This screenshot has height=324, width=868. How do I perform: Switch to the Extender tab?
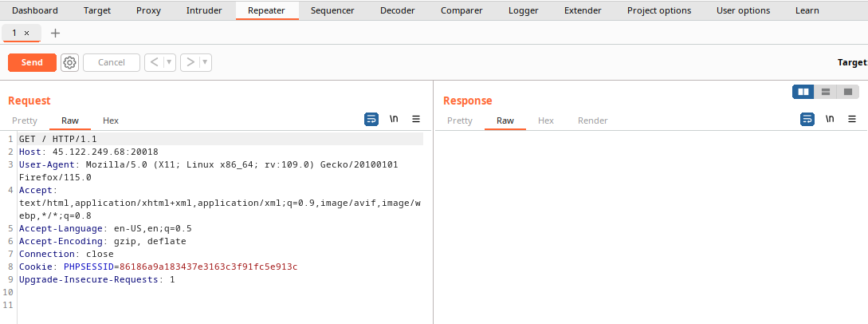583,10
